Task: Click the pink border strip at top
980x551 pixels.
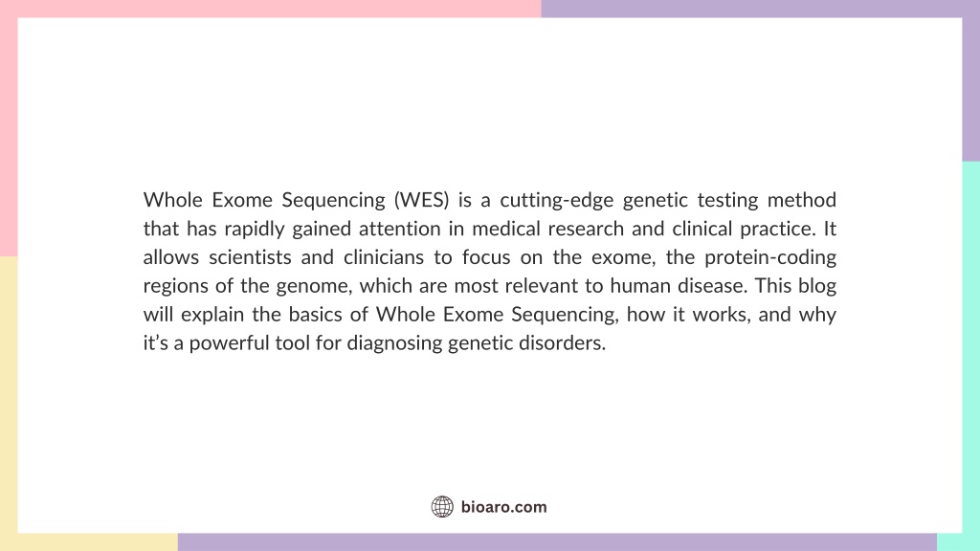Action: (271, 9)
